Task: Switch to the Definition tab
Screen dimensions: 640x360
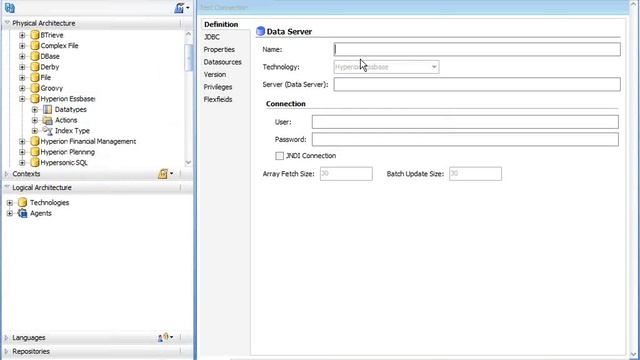Action: pyautogui.click(x=221, y=24)
